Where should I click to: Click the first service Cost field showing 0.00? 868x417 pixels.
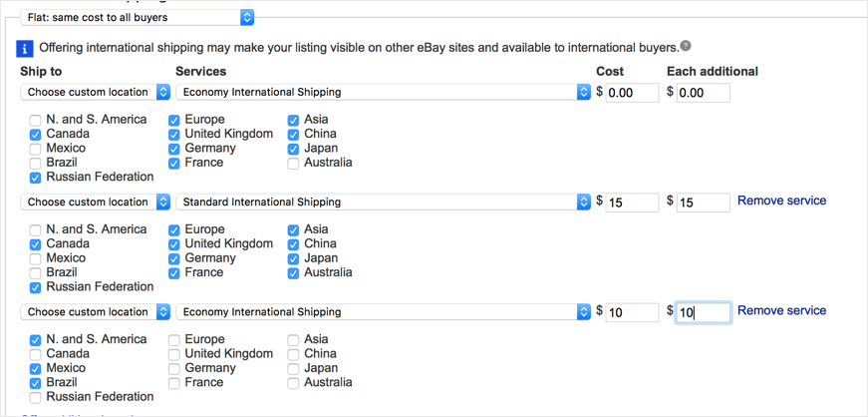coord(632,93)
